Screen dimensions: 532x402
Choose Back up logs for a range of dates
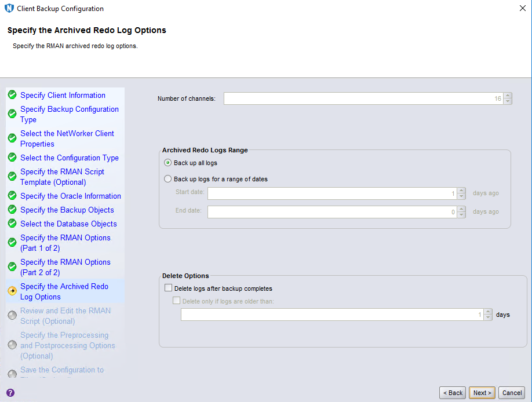point(168,179)
